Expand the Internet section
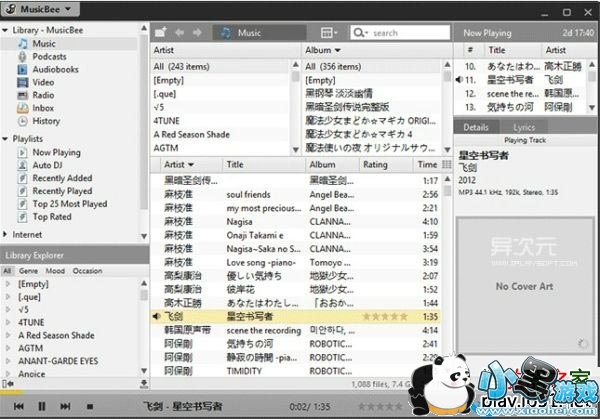 tap(5, 234)
